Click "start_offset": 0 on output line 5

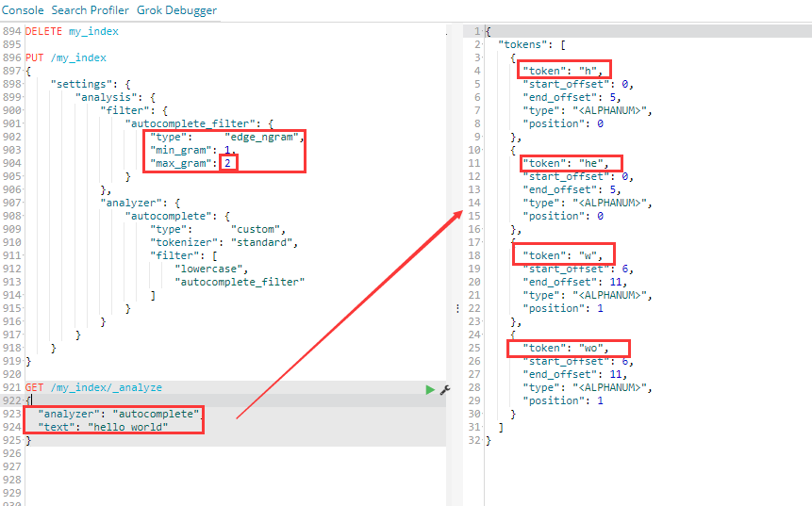[x=578, y=84]
